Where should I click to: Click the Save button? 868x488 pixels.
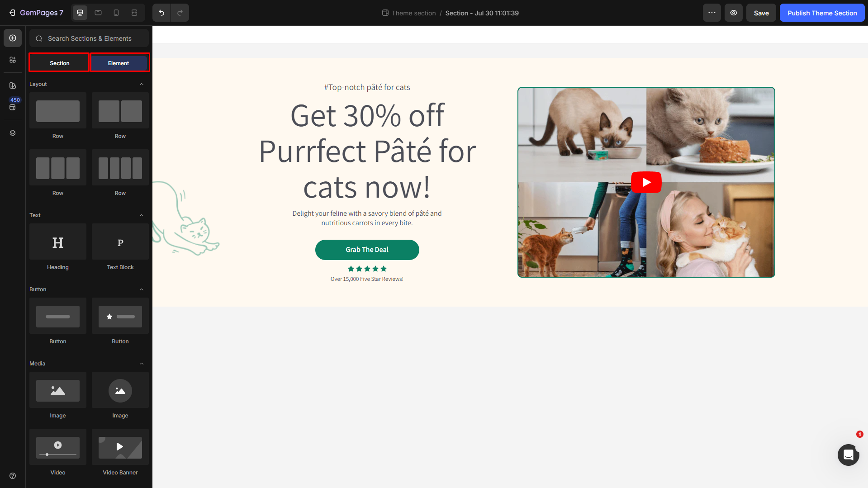click(x=761, y=13)
